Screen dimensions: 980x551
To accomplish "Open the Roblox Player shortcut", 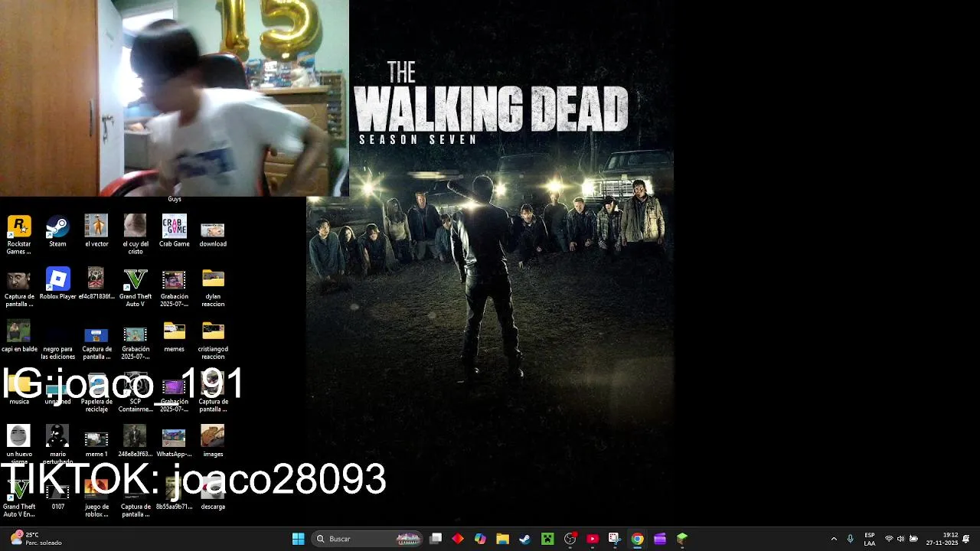I will pos(57,284).
